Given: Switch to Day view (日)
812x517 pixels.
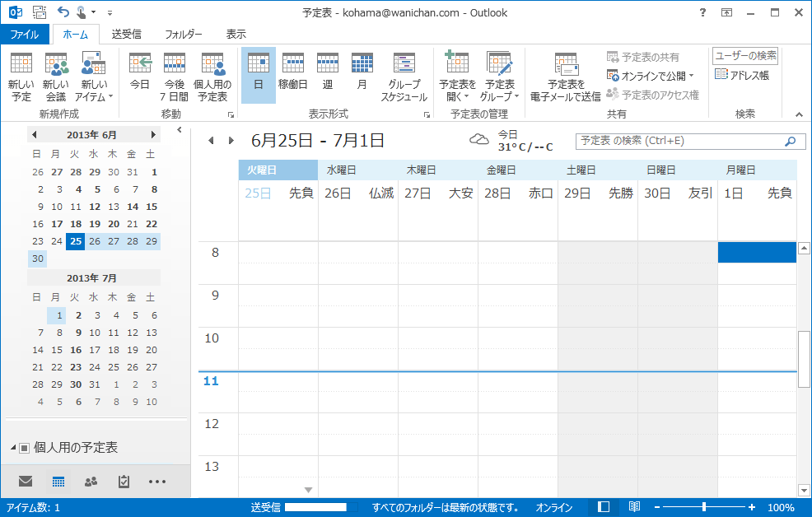Looking at the screenshot, I should click(x=259, y=76).
